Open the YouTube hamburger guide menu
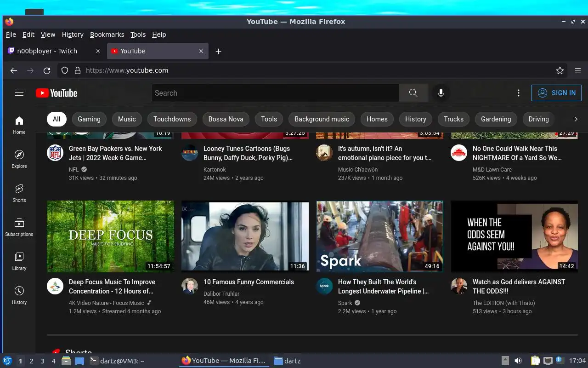This screenshot has width=588, height=368. [19, 93]
